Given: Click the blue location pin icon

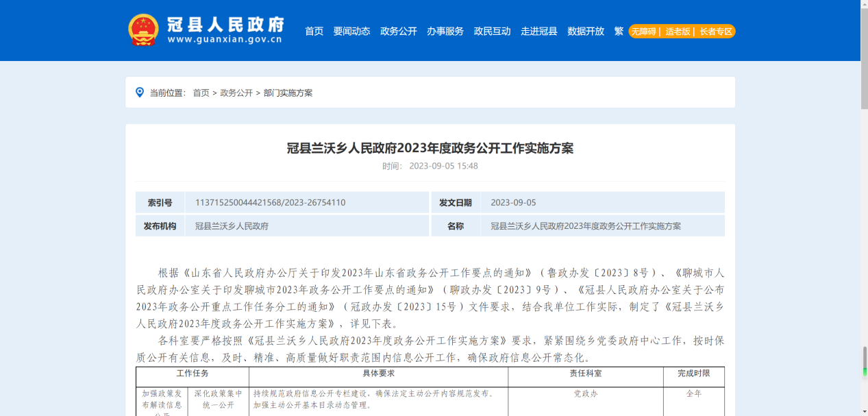Looking at the screenshot, I should [x=140, y=93].
